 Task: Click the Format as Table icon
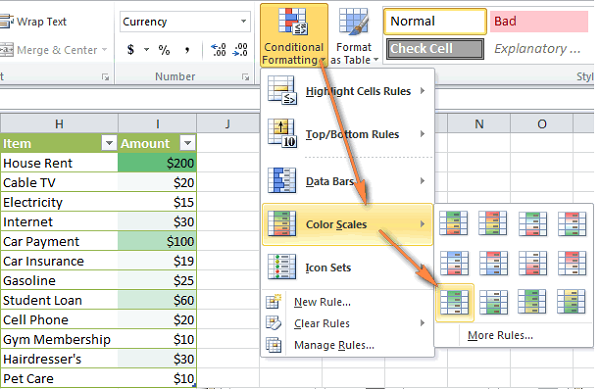click(x=354, y=36)
